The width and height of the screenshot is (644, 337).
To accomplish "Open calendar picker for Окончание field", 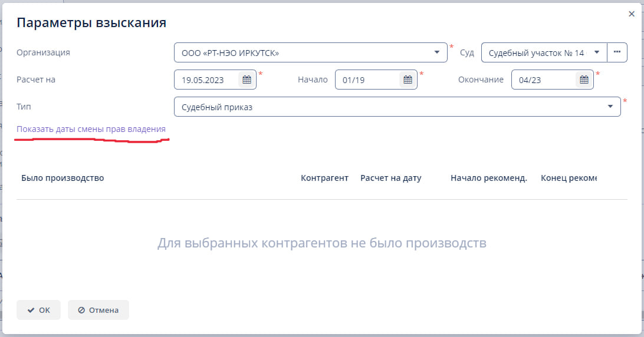I will point(584,80).
